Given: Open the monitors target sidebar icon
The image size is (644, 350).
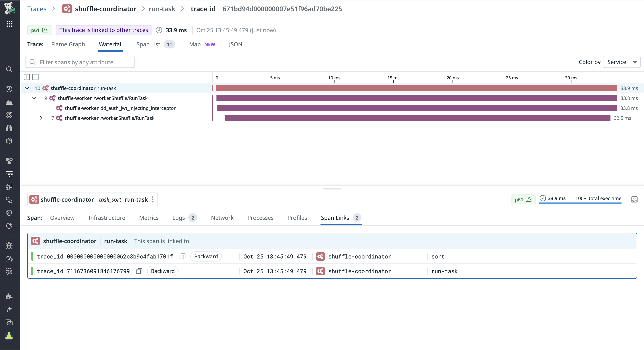Looking at the screenshot, I should tap(9, 115).
